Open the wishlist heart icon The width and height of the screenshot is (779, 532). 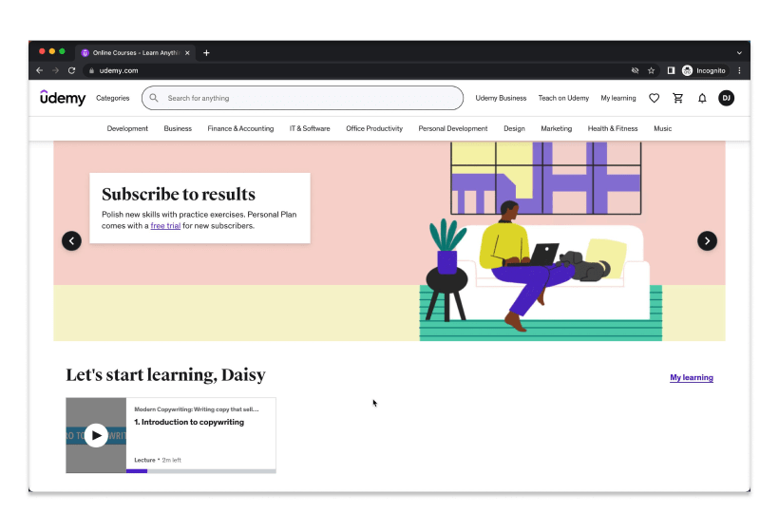(654, 98)
